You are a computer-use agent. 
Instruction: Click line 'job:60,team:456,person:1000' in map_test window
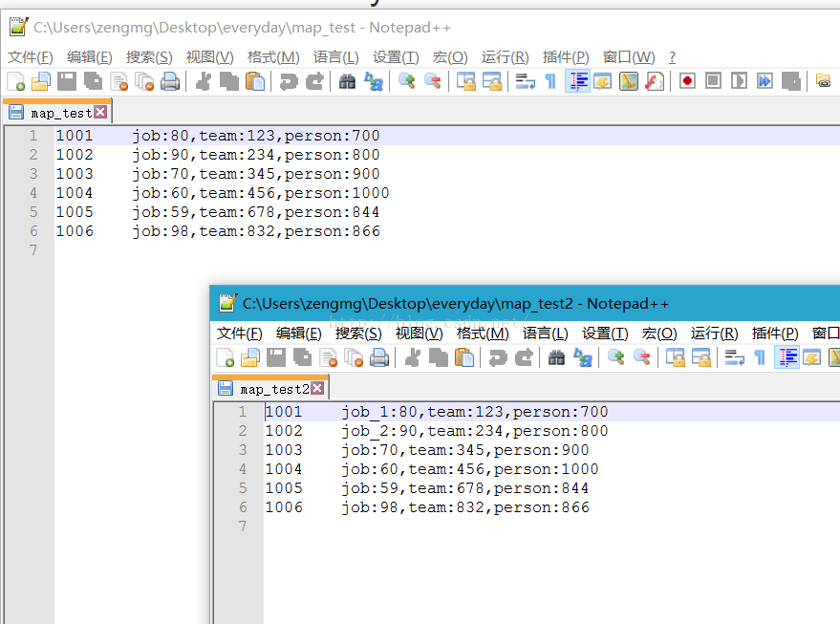(x=260, y=193)
